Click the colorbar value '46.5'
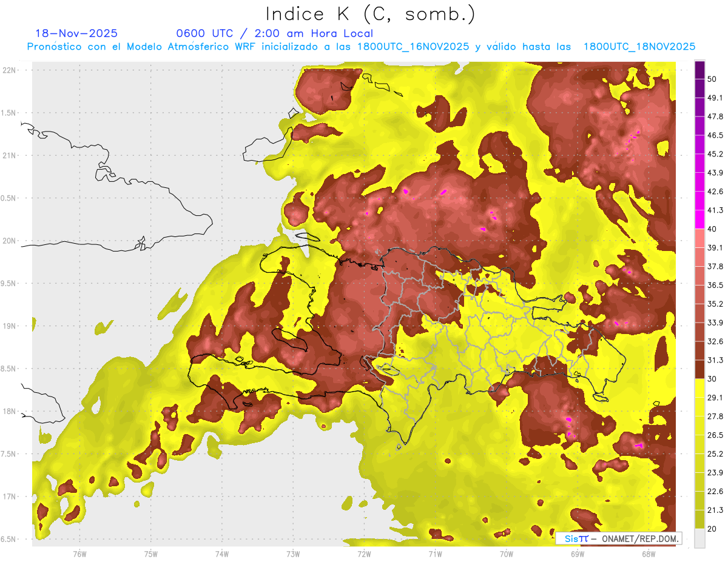Screen dimensions: 728x562 [x=715, y=135]
